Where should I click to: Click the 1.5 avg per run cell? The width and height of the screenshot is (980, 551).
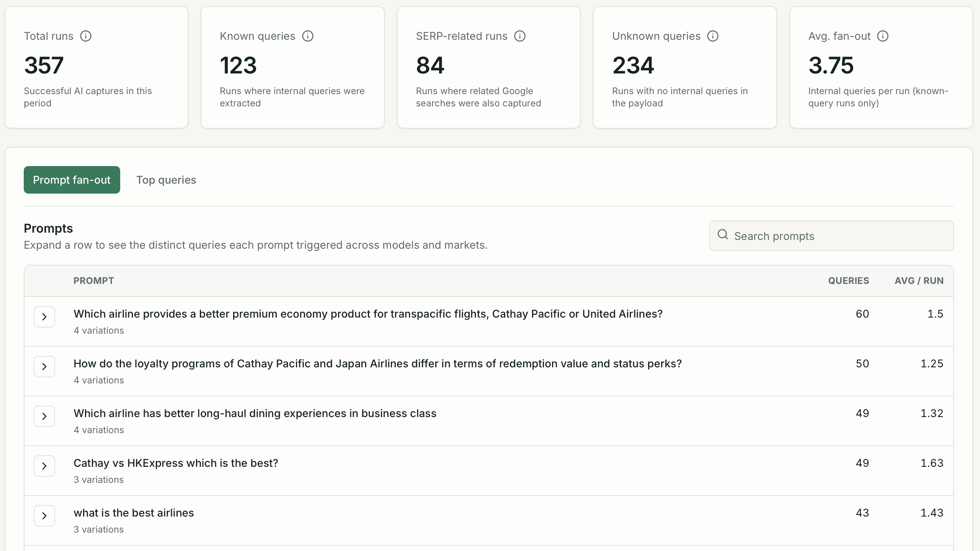point(935,314)
